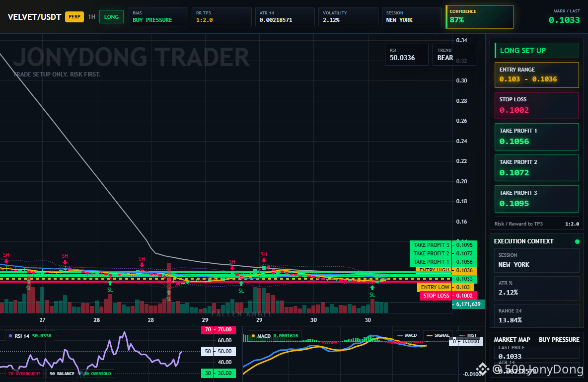Click the ATR 14 value card in header
This screenshot has height=382, width=588.
coord(285,17)
